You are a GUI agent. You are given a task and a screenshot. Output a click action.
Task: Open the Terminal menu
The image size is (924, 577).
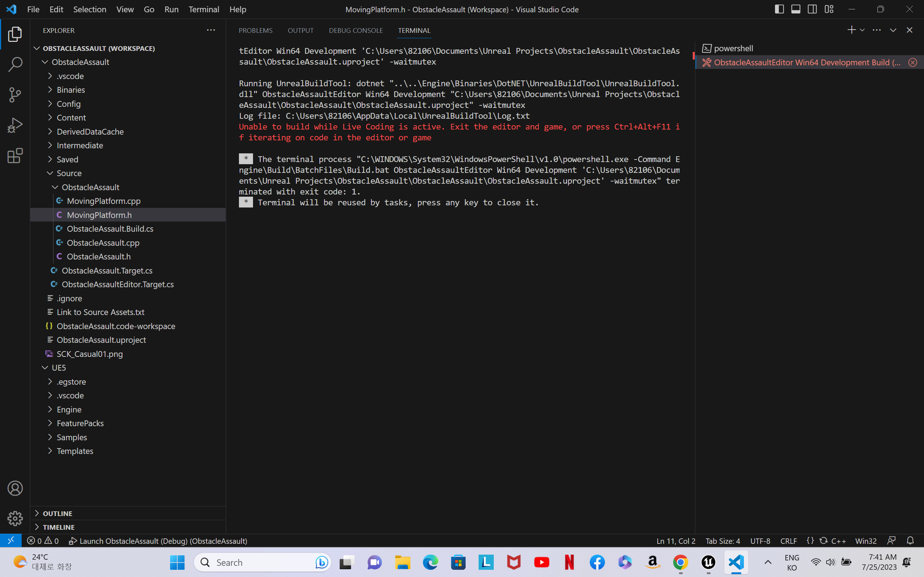pyautogui.click(x=204, y=9)
